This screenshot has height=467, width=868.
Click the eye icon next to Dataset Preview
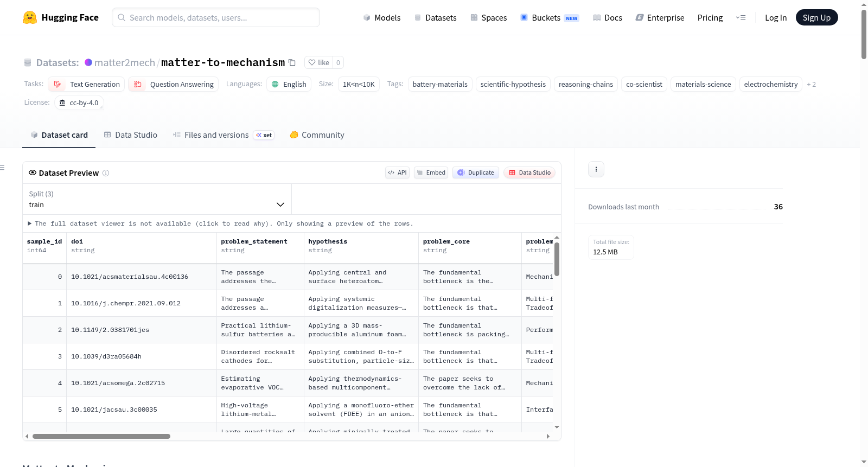[x=33, y=172]
